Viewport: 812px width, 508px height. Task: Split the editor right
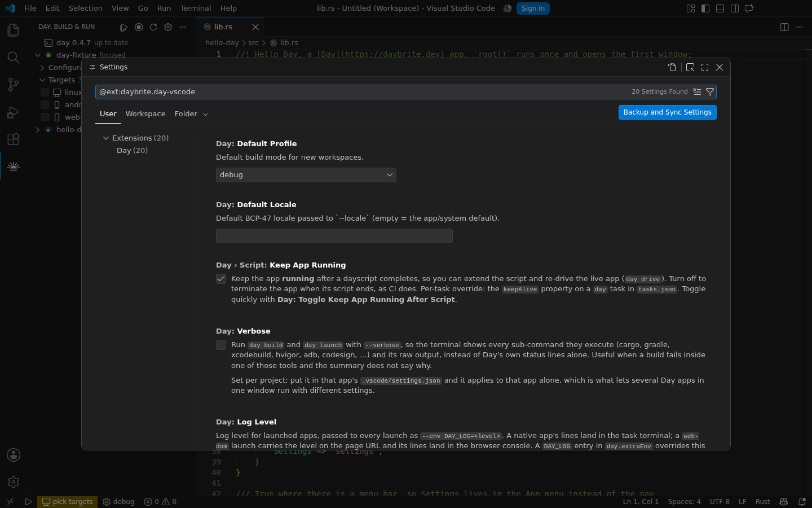[784, 27]
